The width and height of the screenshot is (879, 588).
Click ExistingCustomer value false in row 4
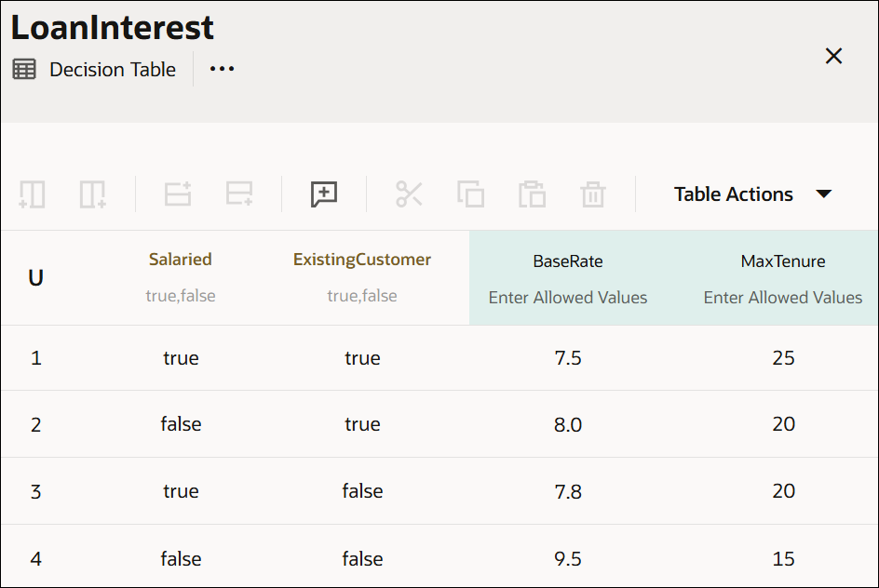(x=362, y=559)
